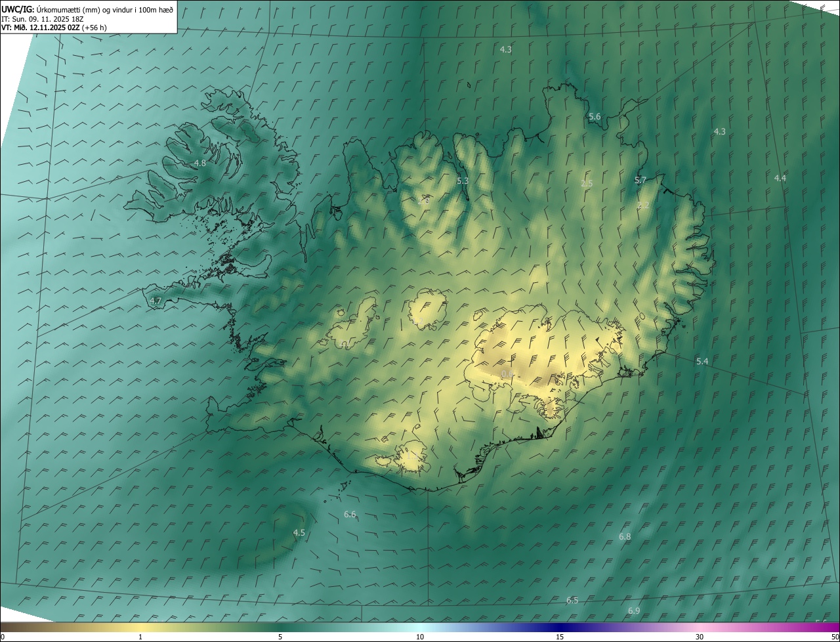Click the 4.5 value label on the map

[x=299, y=532]
